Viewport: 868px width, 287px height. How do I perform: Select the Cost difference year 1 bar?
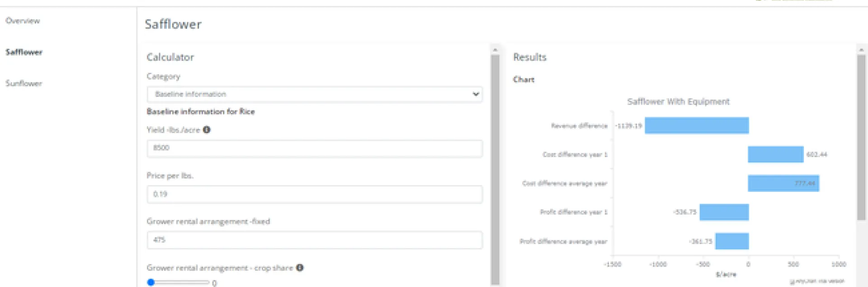pos(775,154)
